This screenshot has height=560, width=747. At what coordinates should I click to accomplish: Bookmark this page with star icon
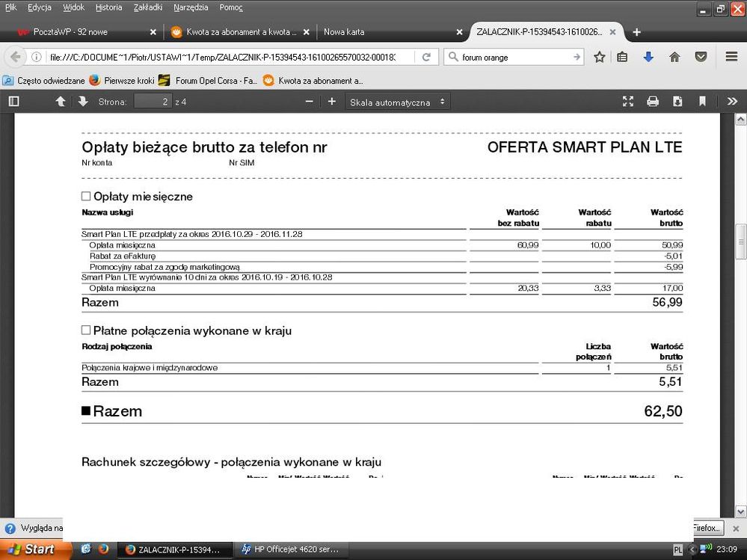click(x=599, y=57)
